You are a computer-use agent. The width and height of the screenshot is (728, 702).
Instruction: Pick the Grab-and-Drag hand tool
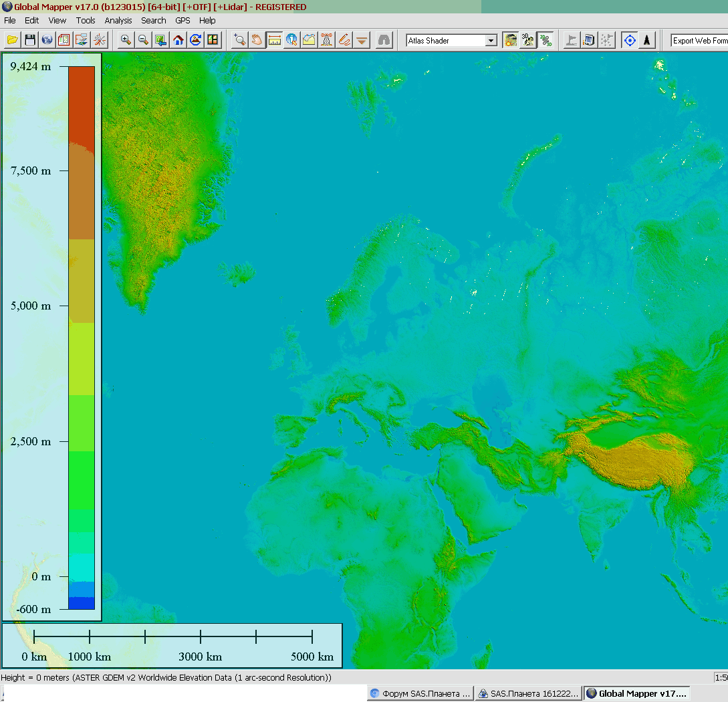(257, 40)
